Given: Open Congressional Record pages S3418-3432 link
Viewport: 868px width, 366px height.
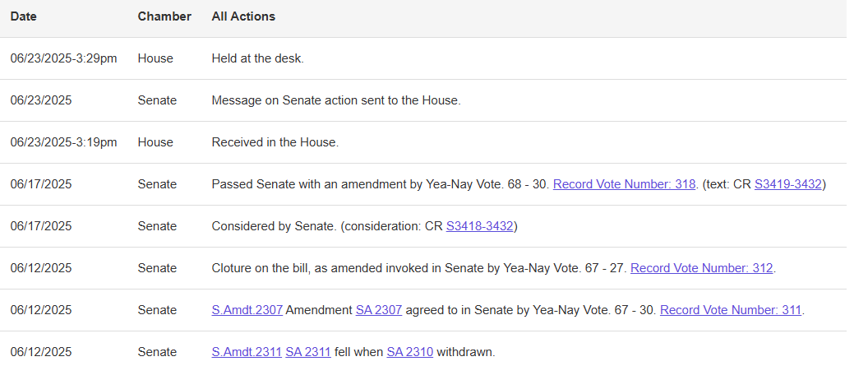Looking at the screenshot, I should [480, 226].
